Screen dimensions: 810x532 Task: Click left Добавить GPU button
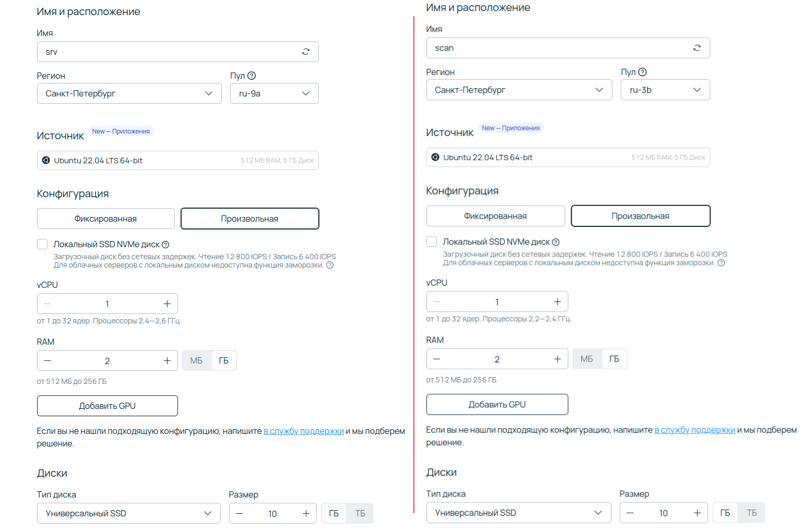pos(108,406)
